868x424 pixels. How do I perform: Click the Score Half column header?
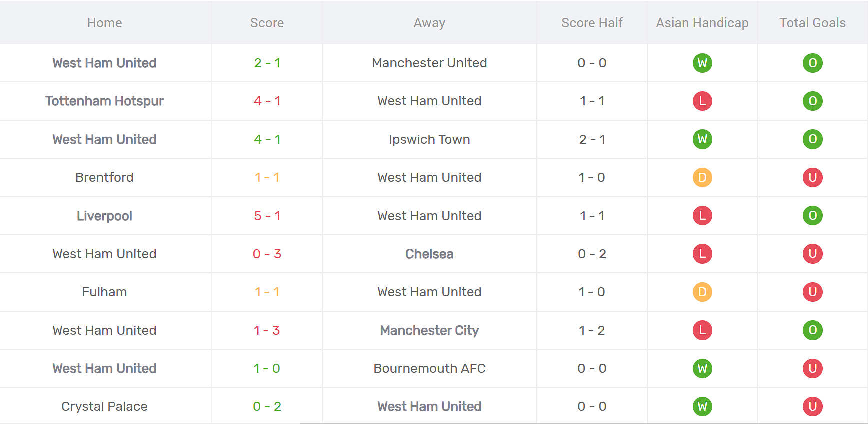[592, 23]
